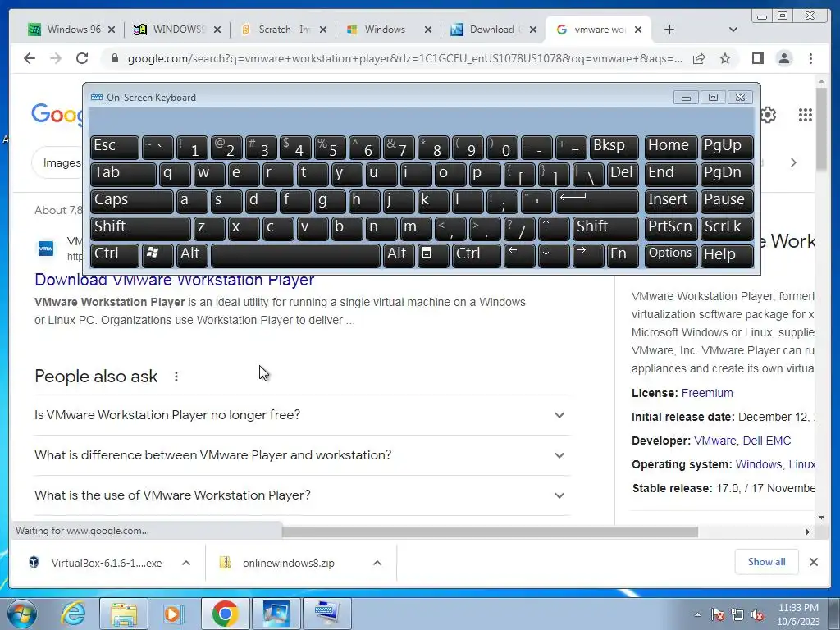
Task: Click the down arrow key on keyboard
Action: coord(553,255)
